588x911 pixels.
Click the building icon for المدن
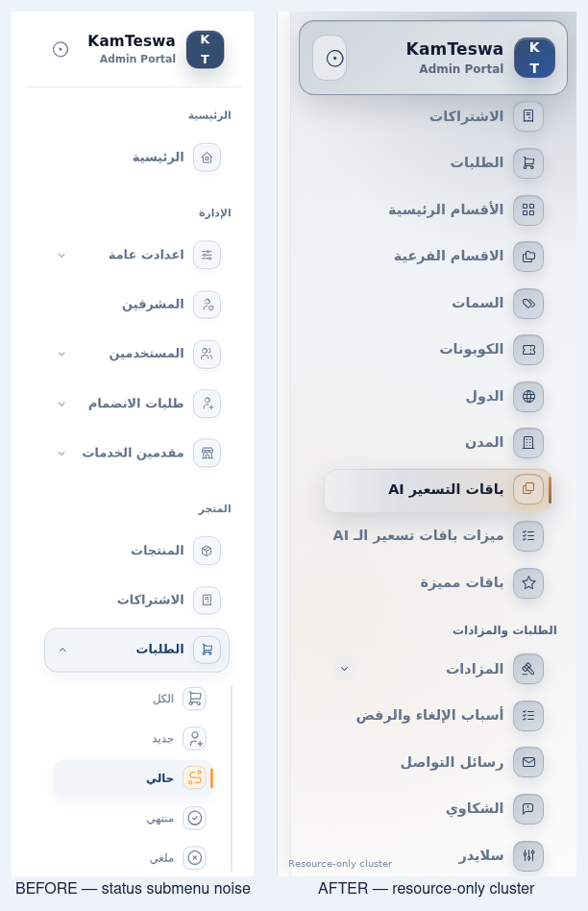tap(528, 443)
